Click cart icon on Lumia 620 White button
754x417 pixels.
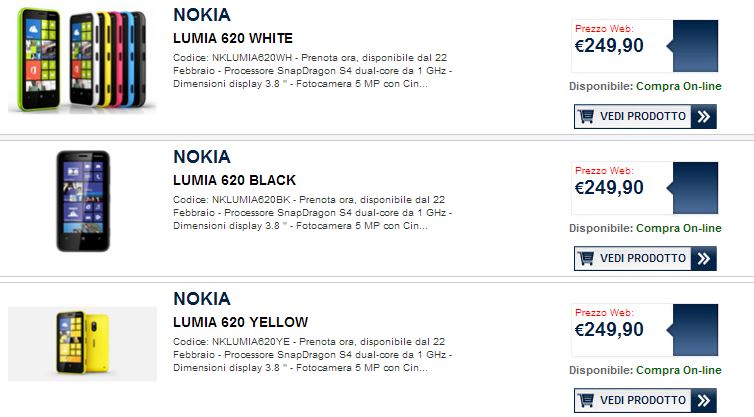586,116
